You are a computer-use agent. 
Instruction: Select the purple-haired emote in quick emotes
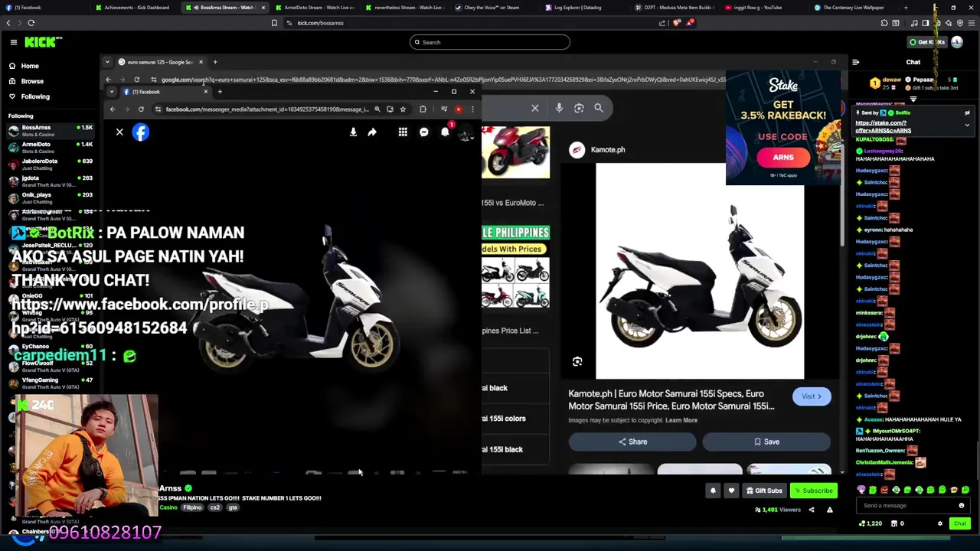click(861, 490)
